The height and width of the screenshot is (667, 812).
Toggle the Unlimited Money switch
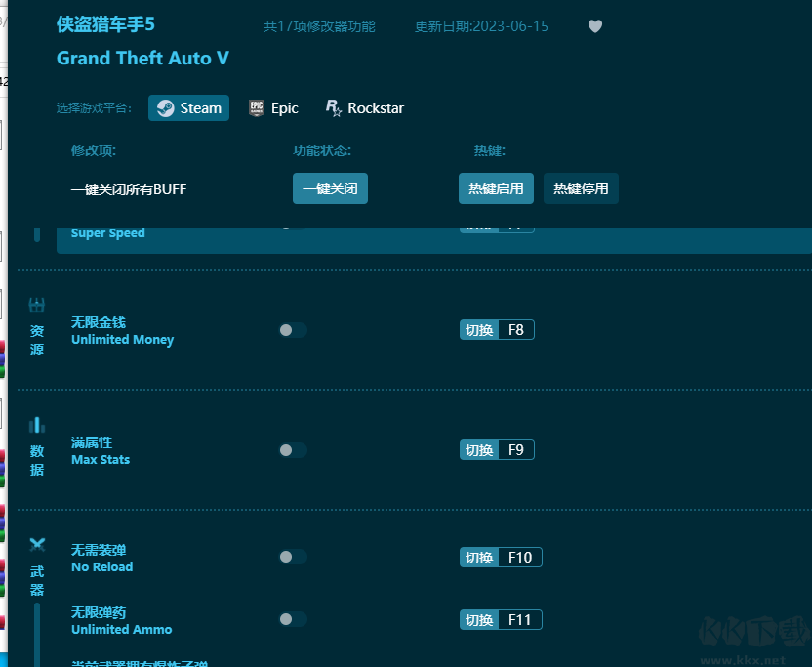click(293, 330)
